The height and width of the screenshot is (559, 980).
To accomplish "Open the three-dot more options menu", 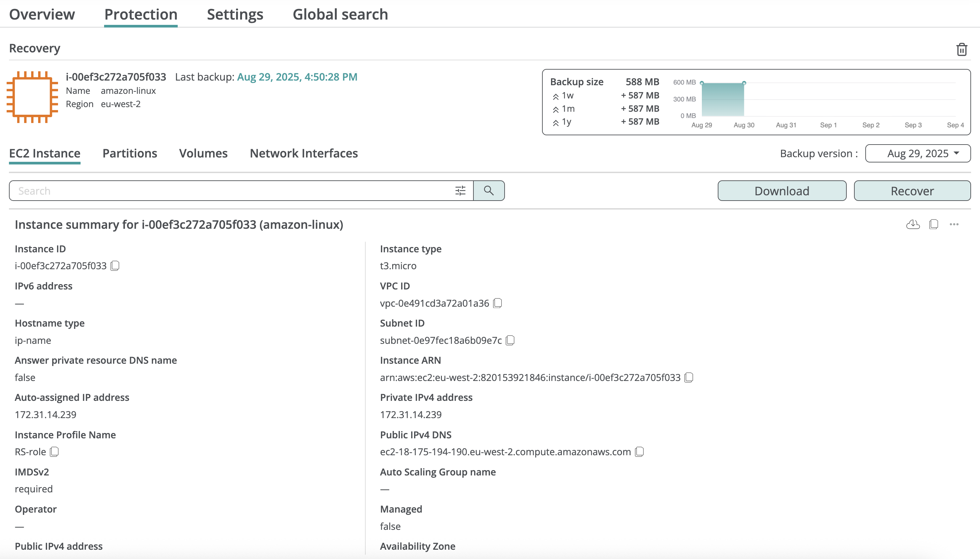I will point(954,224).
